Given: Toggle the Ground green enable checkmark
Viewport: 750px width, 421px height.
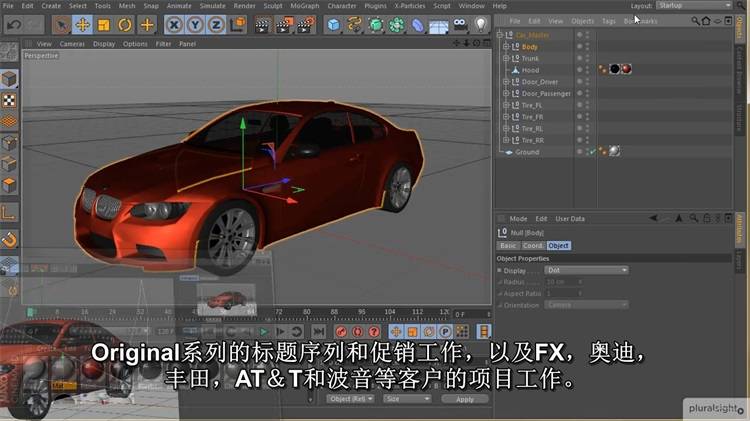Looking at the screenshot, I should pyautogui.click(x=592, y=152).
